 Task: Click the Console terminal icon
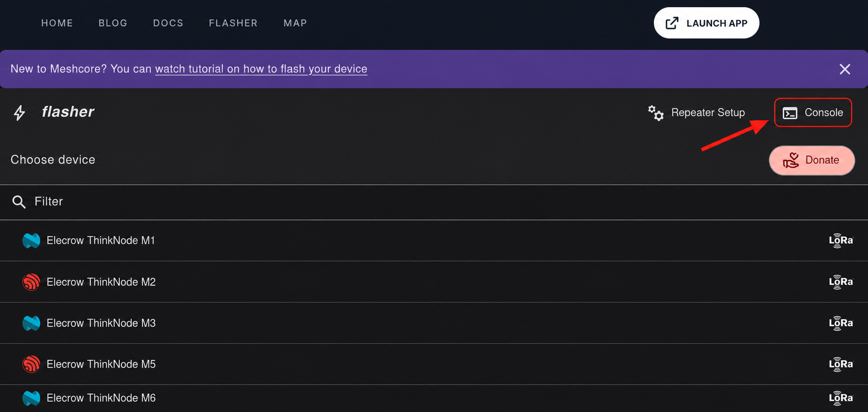(790, 113)
